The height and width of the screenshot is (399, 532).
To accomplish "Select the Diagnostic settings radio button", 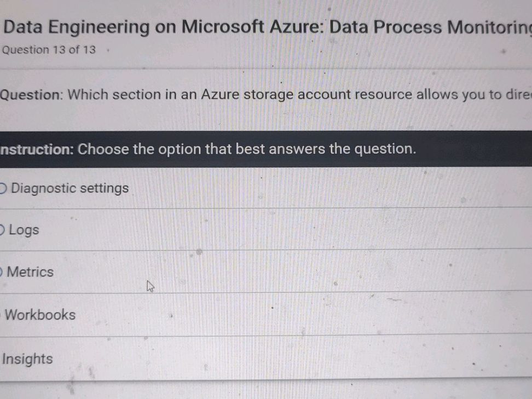I will [2, 188].
